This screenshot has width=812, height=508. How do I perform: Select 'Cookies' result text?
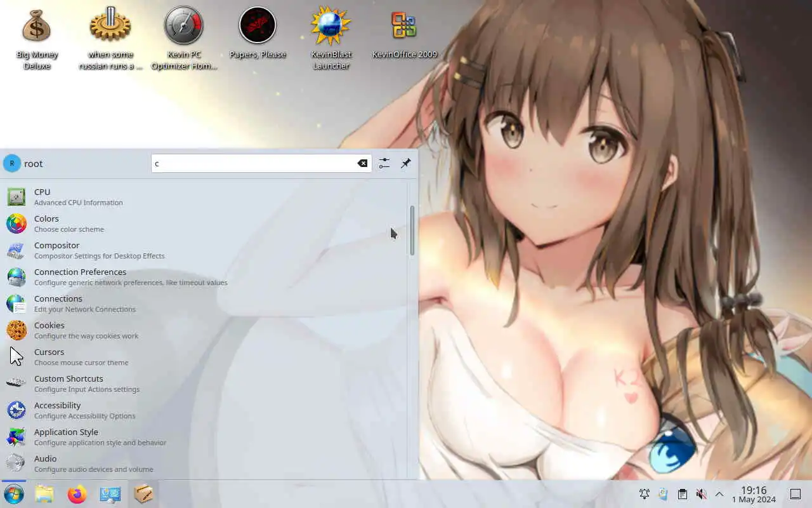coord(49,325)
